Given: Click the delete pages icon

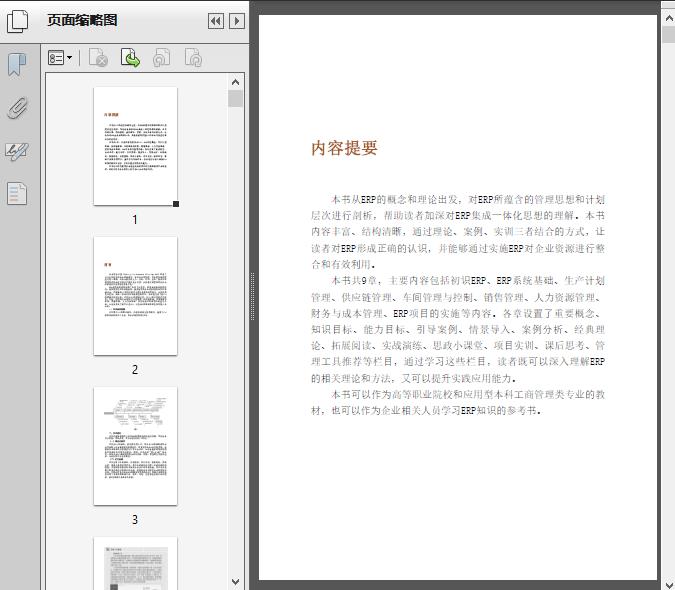Looking at the screenshot, I should (x=98, y=58).
